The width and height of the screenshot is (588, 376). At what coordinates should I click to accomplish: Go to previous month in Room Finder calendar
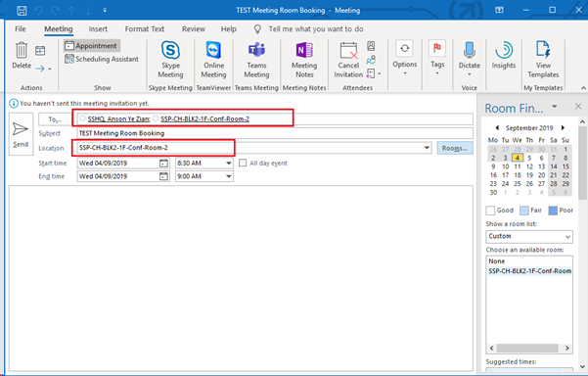497,128
